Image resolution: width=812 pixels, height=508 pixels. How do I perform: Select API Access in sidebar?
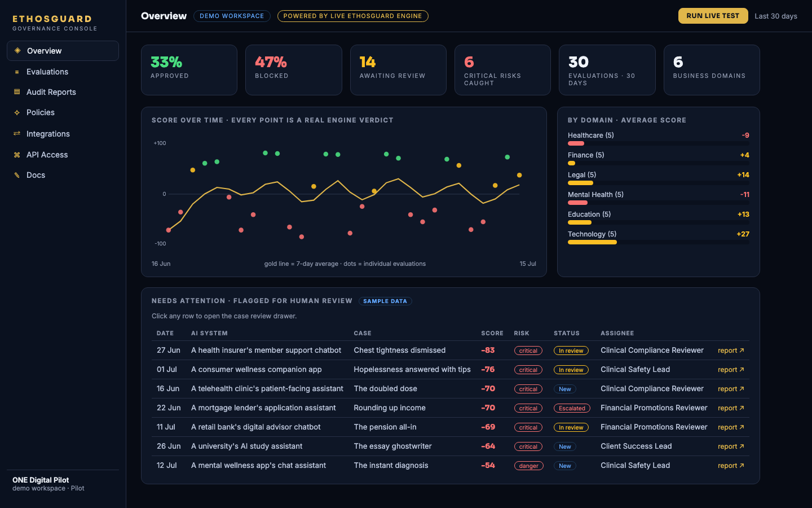(63, 155)
